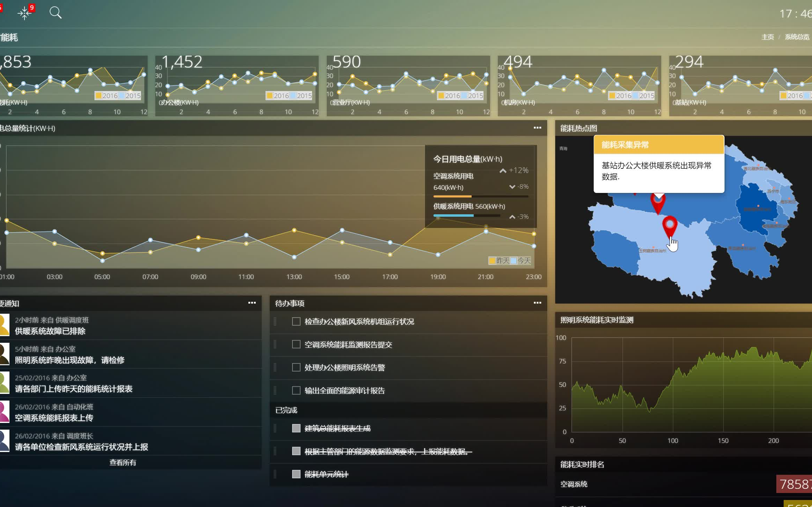Open the more menu of 用电总量统计 panel
Screen dimensions: 812x507
[x=537, y=128]
